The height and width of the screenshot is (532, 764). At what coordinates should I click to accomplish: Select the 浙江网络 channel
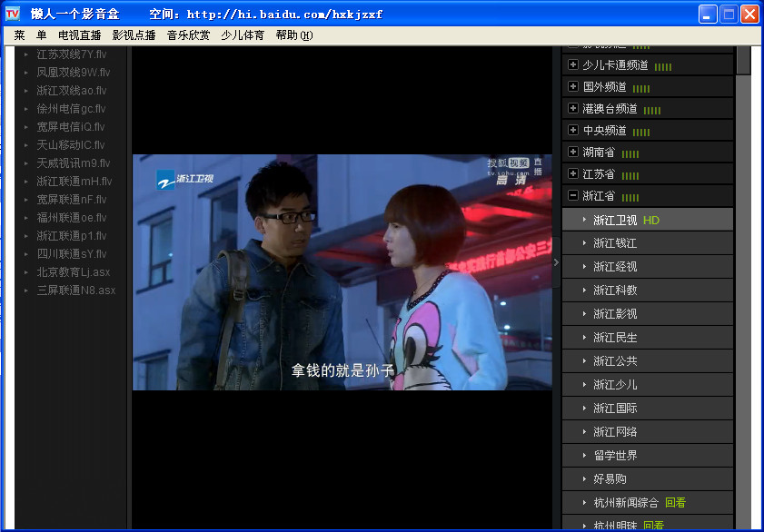click(x=648, y=432)
